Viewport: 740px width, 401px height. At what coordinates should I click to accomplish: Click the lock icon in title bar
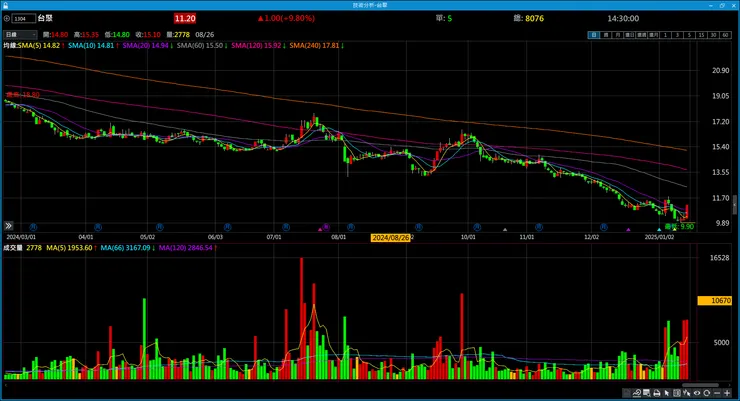pos(5,5)
